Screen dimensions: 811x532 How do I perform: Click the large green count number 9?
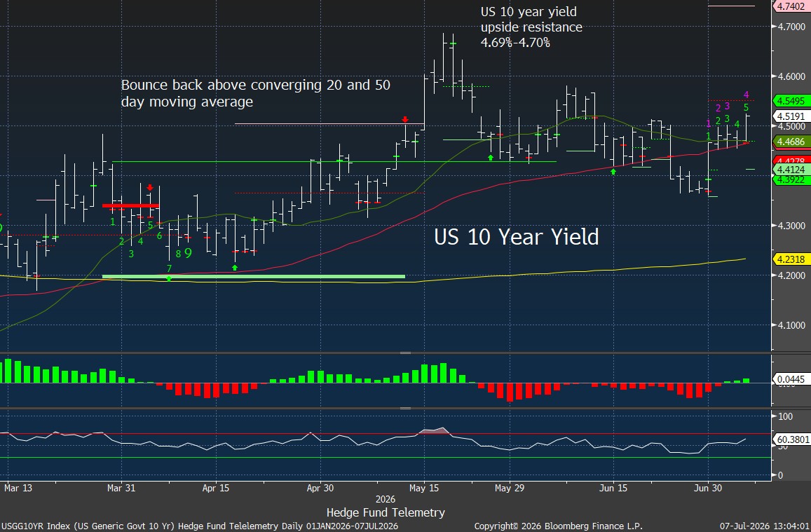(x=188, y=253)
